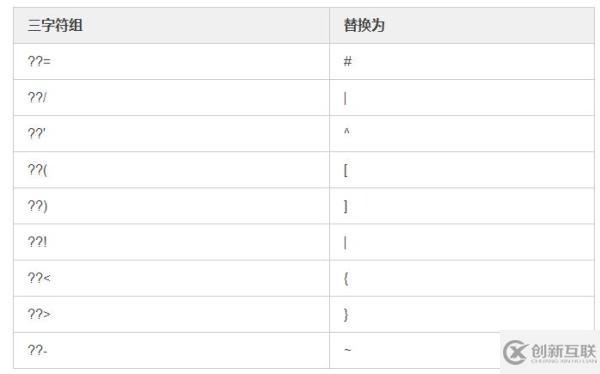Click the { replacement cell

462,278
